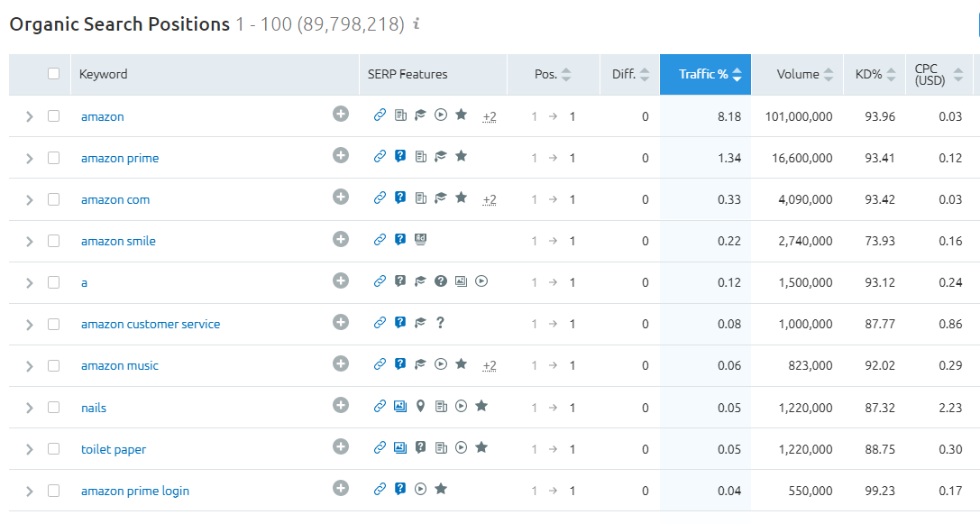The width and height of the screenshot is (980, 524).
Task: Check the box for nails keyword
Action: [x=54, y=407]
